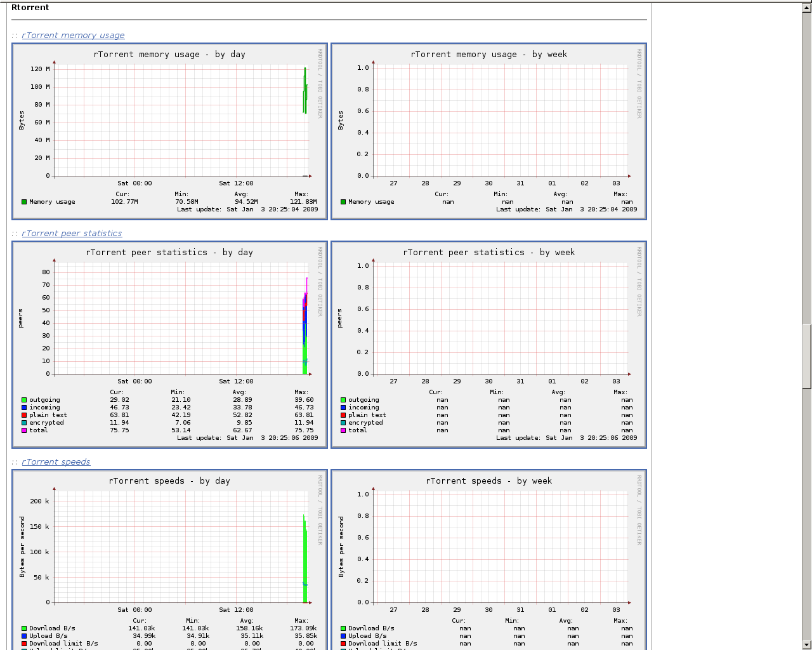The image size is (812, 650).
Task: Click the 'Last update' timestamp in the weekly peer graph
Action: coord(566,438)
